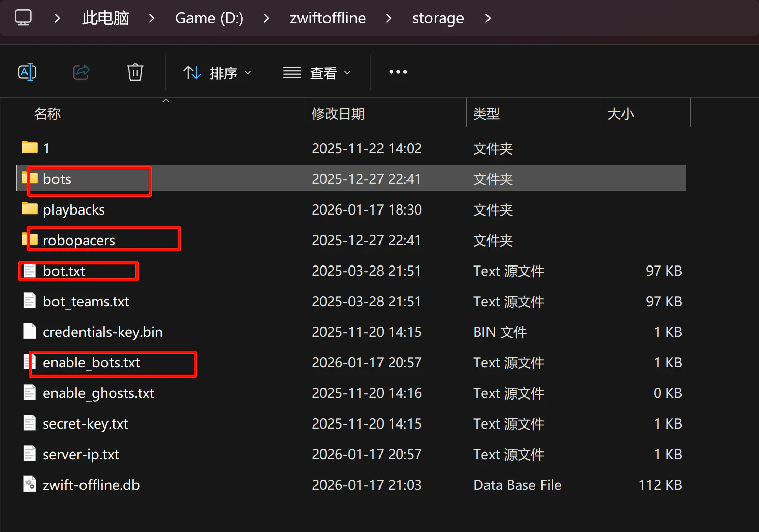This screenshot has height=532, width=759.
Task: Expand chevron after storage in breadcrumb
Action: tap(488, 18)
